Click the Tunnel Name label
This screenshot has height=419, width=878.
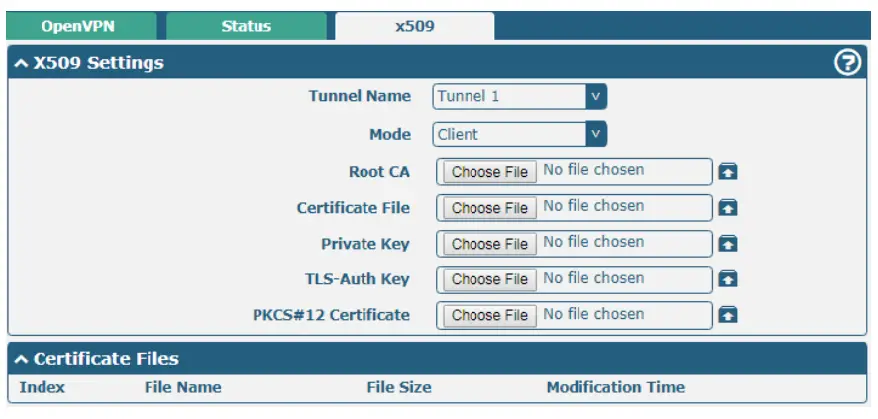pyautogui.click(x=360, y=96)
